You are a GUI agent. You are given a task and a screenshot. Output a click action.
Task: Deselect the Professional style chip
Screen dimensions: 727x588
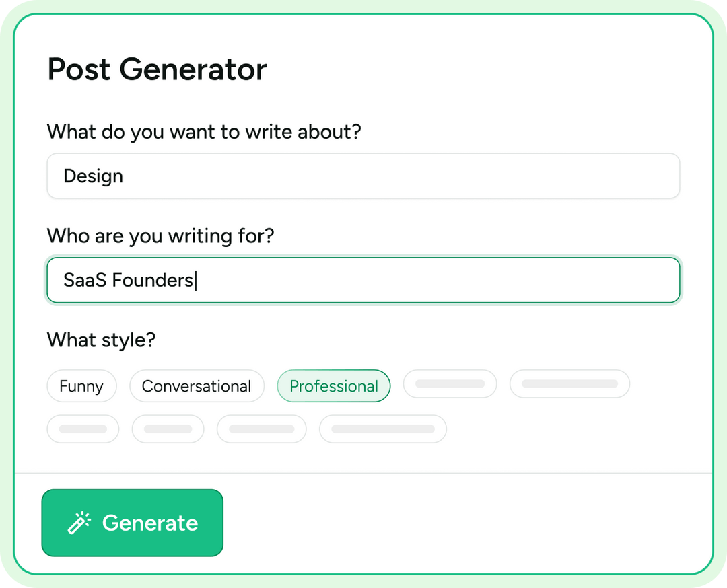click(x=333, y=385)
